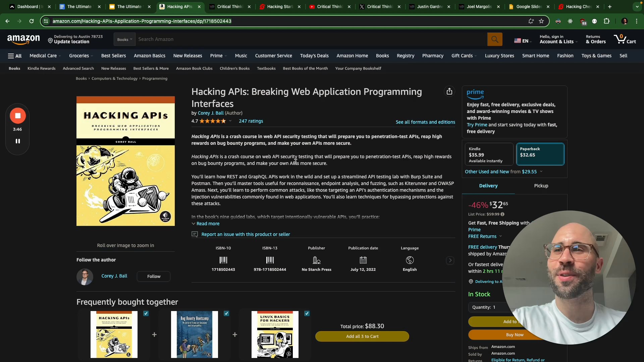Viewport: 644px width, 362px height.
Task: Reload the page
Action: (32, 21)
